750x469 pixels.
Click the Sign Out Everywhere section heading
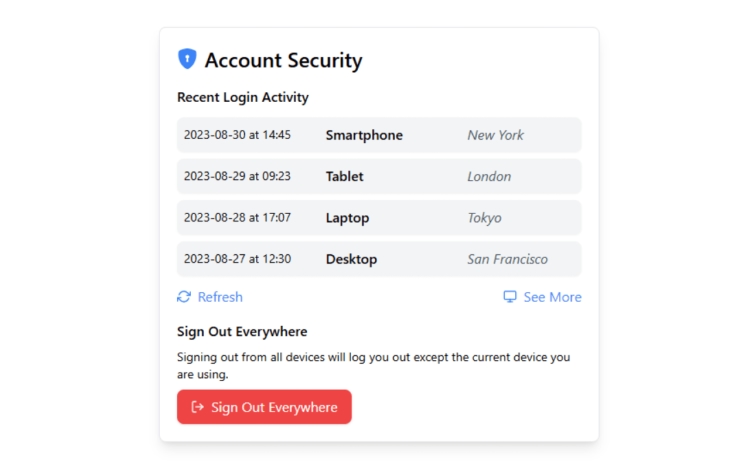pos(242,331)
